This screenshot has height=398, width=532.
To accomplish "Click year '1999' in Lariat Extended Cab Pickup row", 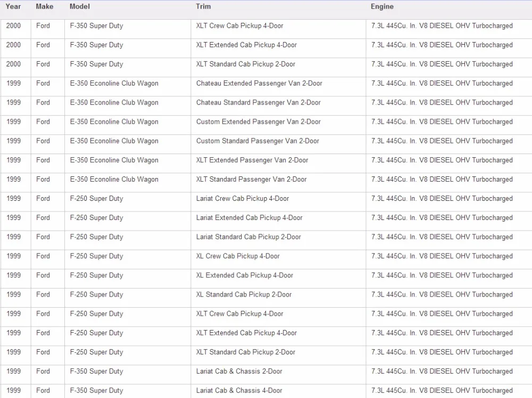I will pyautogui.click(x=13, y=218).
